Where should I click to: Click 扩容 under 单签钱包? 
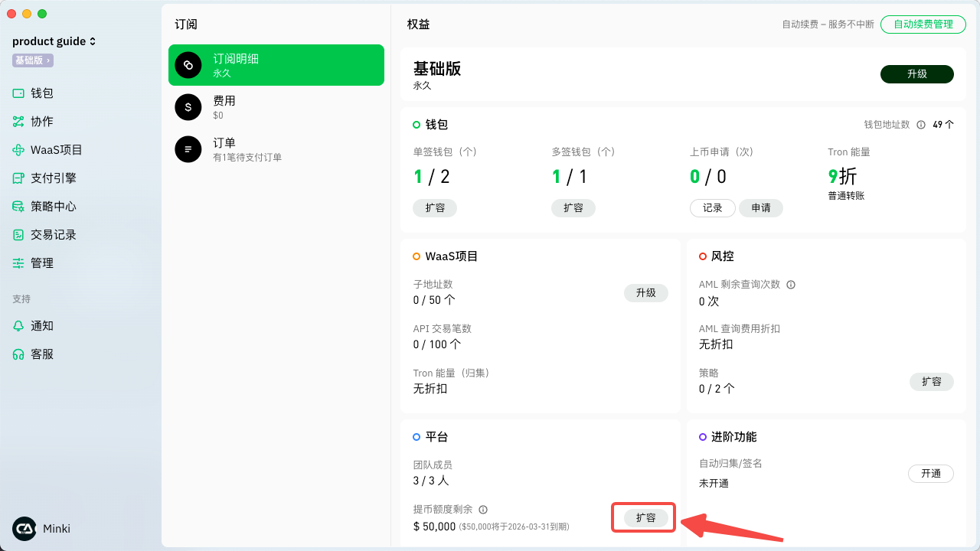(435, 208)
